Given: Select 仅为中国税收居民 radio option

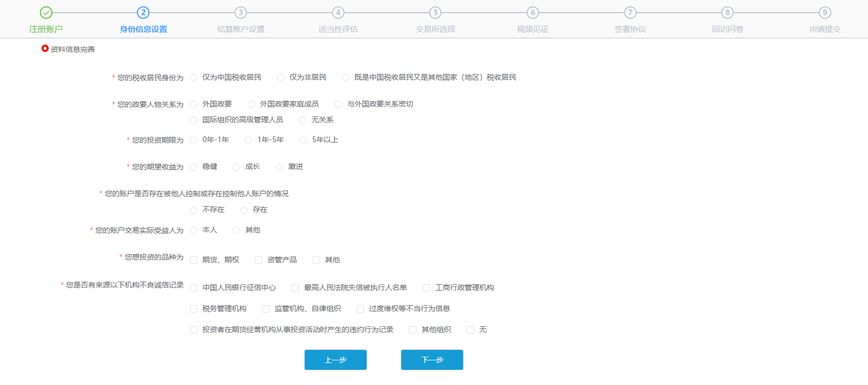Looking at the screenshot, I should click(x=194, y=78).
